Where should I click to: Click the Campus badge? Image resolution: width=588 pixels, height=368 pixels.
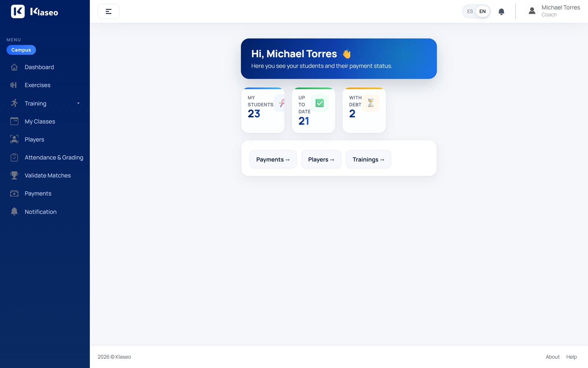[21, 50]
